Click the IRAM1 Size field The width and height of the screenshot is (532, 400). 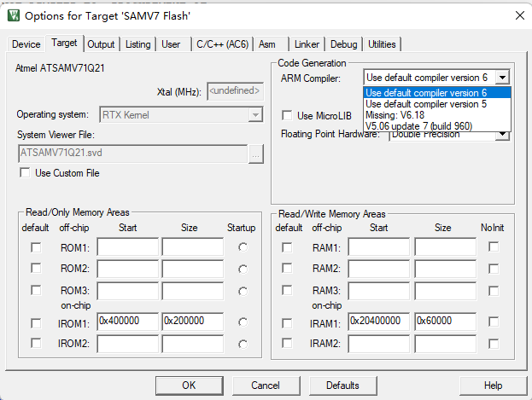[x=445, y=322]
